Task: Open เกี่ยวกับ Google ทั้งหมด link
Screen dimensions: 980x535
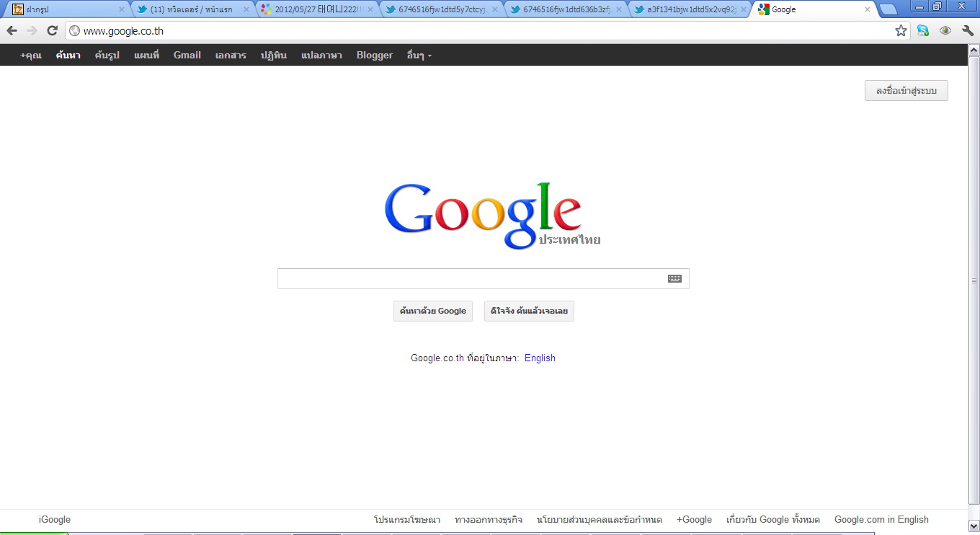Action: pyautogui.click(x=773, y=520)
